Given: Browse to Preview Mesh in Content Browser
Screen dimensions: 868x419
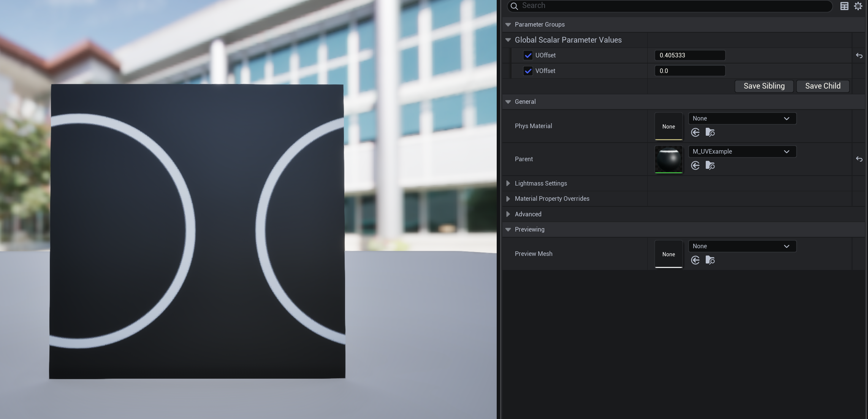Looking at the screenshot, I should (x=710, y=260).
